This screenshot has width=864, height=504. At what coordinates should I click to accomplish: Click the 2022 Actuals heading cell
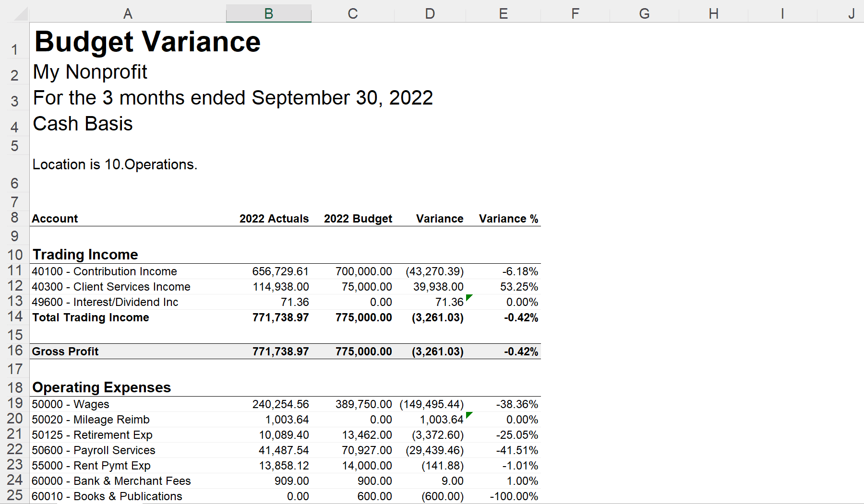click(274, 219)
